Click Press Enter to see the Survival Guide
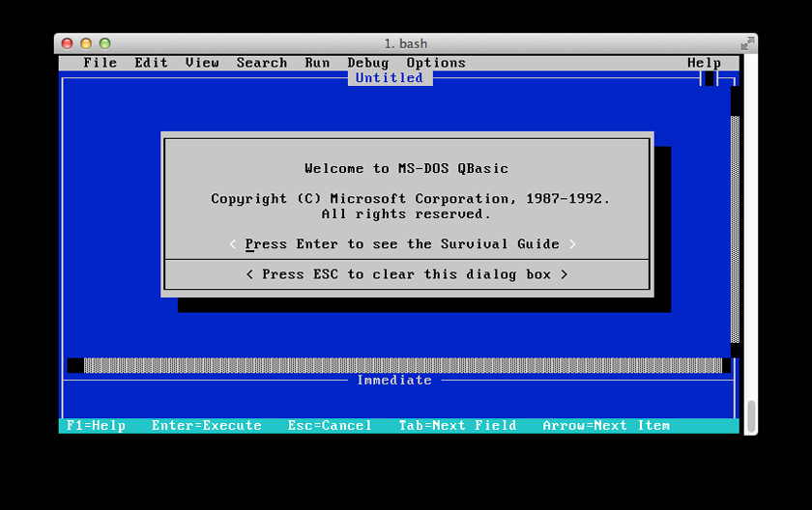 (402, 244)
